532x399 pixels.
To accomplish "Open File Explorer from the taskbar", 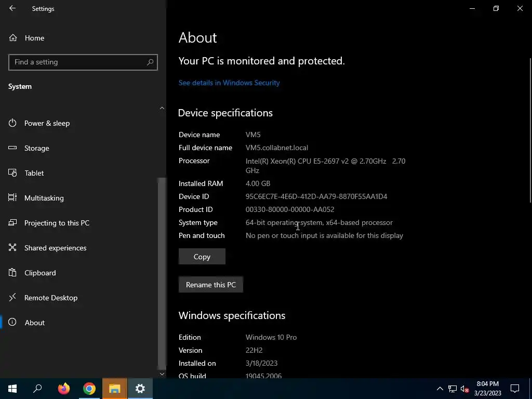I will 115,389.
